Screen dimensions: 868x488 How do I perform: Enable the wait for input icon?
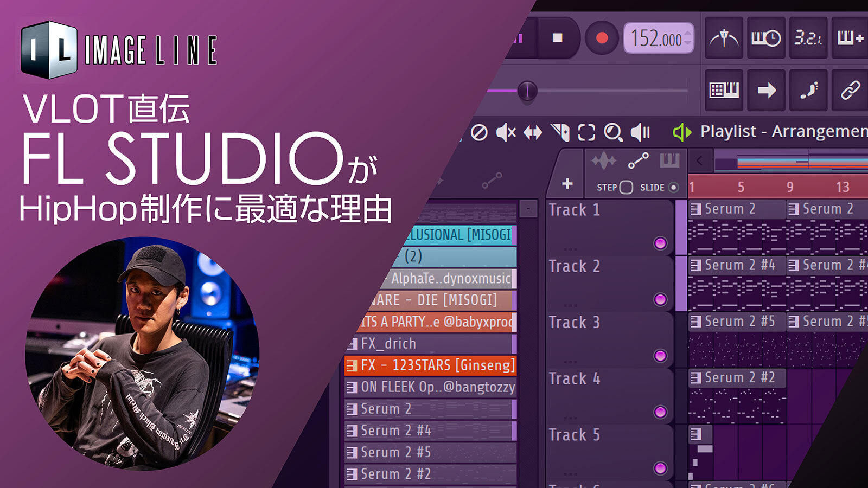pyautogui.click(x=765, y=38)
